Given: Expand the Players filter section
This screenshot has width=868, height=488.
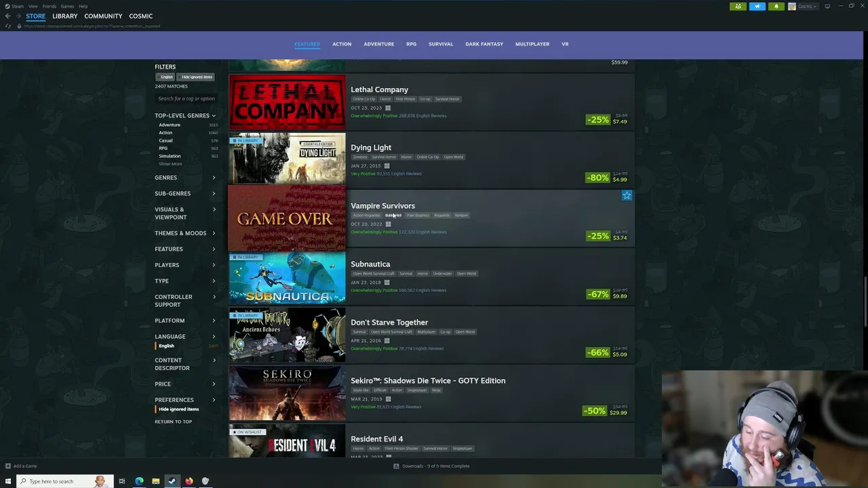Looking at the screenshot, I should [x=185, y=265].
